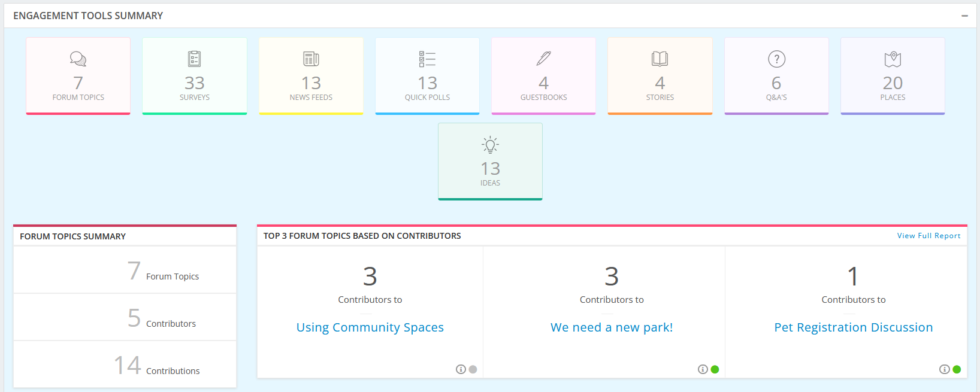Image resolution: width=980 pixels, height=392 pixels.
Task: Click the Guestbooks pen icon
Action: coord(543,59)
